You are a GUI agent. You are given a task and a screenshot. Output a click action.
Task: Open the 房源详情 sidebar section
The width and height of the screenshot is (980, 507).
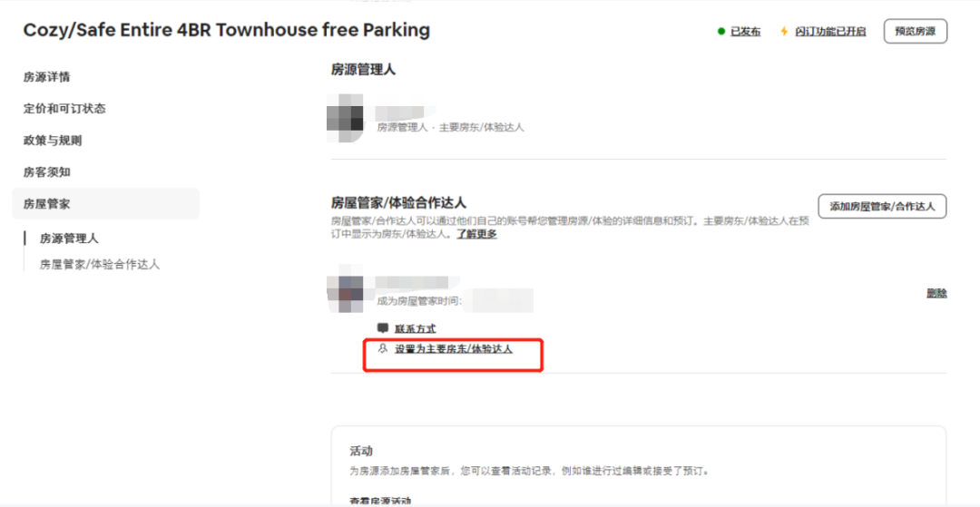47,77
